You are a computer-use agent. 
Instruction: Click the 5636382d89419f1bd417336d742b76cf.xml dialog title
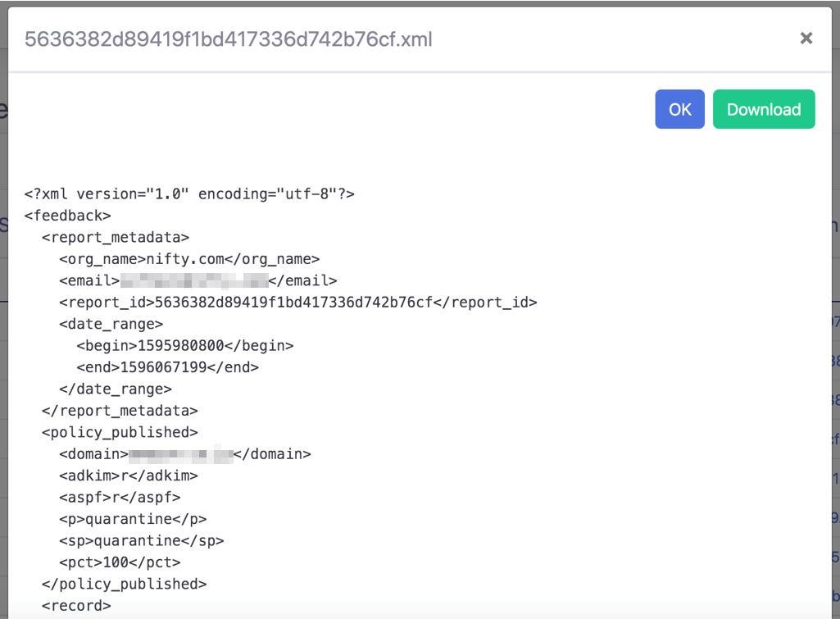(228, 39)
